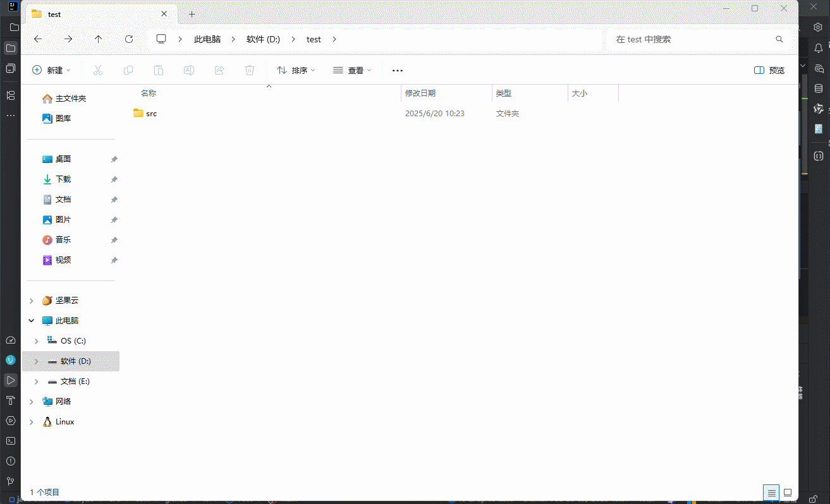Screen dimensions: 830x504
Task: Click the Back navigation arrow
Action: [38, 39]
